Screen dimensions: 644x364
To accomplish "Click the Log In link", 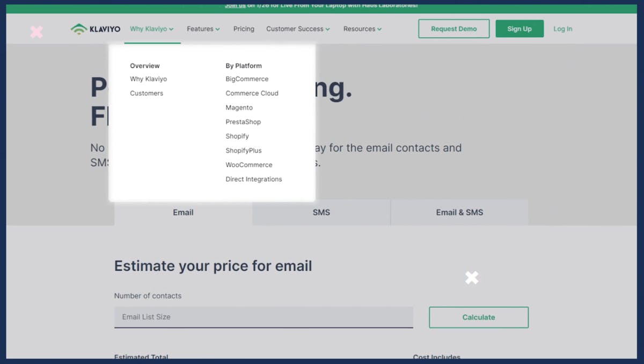I will coord(562,29).
